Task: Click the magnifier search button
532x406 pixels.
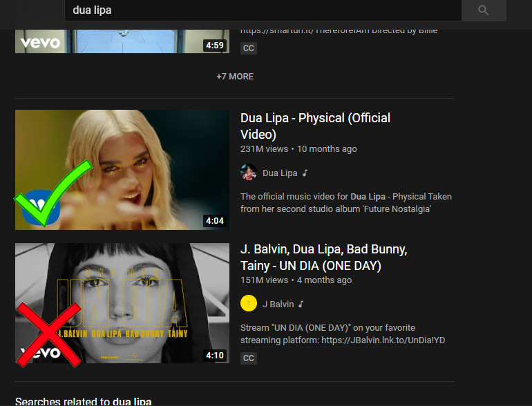Action: tap(483, 10)
